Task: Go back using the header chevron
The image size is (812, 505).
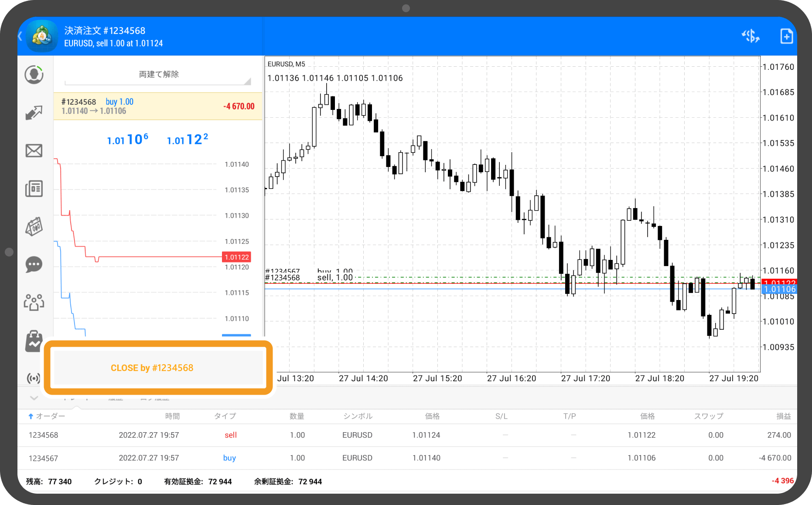Action: tap(20, 36)
